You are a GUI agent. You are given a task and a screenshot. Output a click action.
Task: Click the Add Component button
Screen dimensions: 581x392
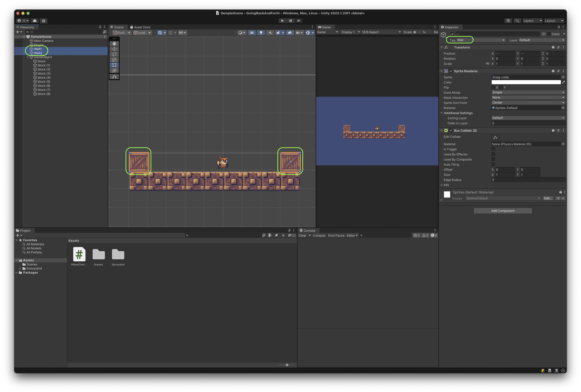(503, 211)
